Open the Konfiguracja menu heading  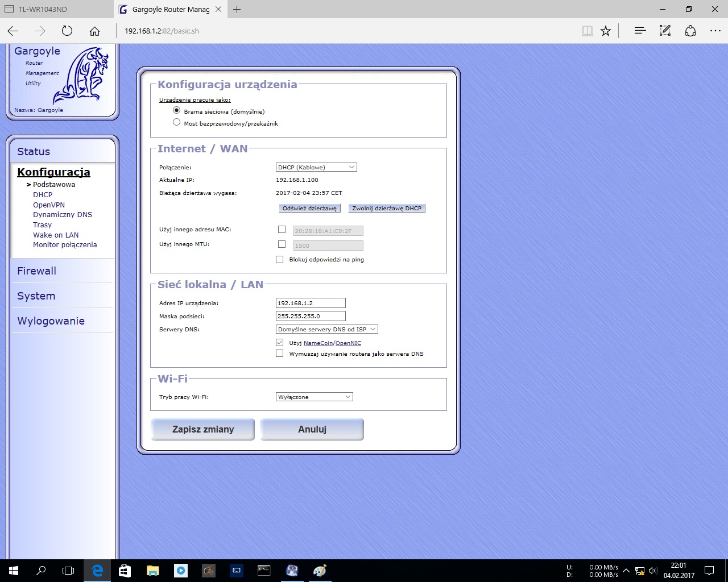pos(53,172)
